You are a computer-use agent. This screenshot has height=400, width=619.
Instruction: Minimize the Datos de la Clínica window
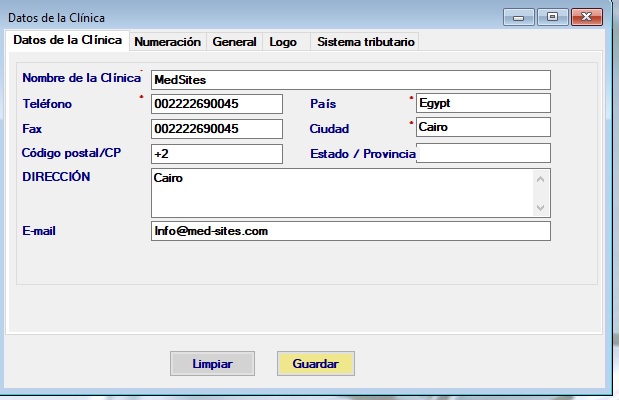point(519,16)
